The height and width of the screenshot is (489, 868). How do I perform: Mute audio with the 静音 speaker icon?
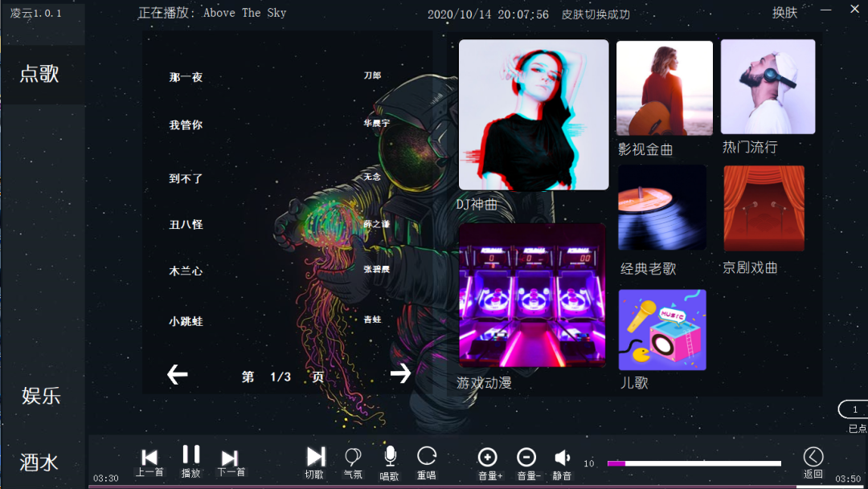point(562,458)
